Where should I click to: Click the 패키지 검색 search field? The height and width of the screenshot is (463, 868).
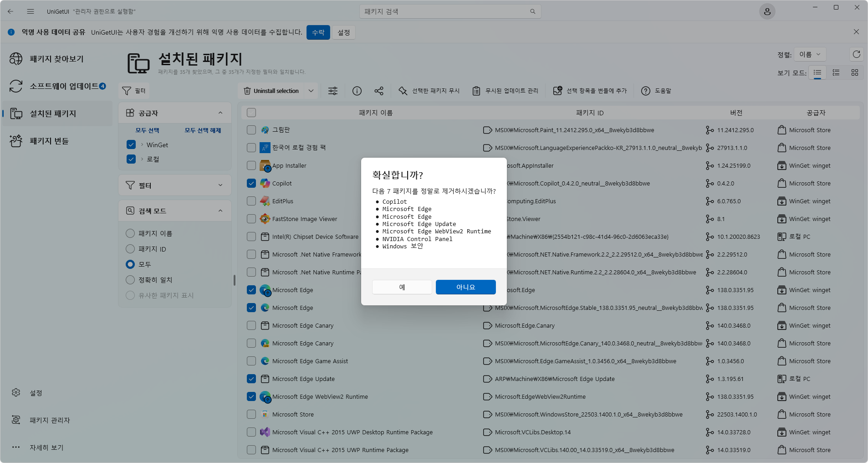(450, 11)
